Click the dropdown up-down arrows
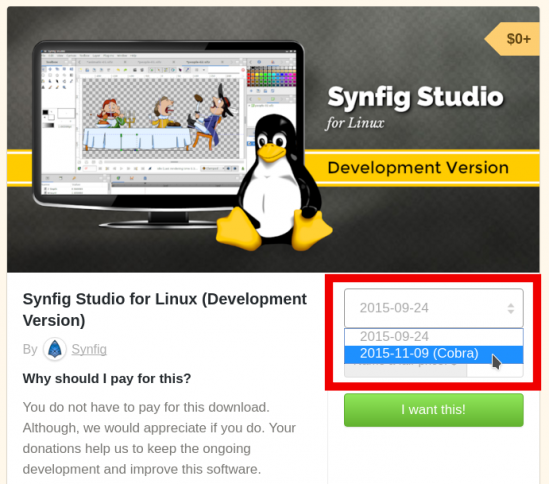This screenshot has height=484, width=549. (x=511, y=308)
